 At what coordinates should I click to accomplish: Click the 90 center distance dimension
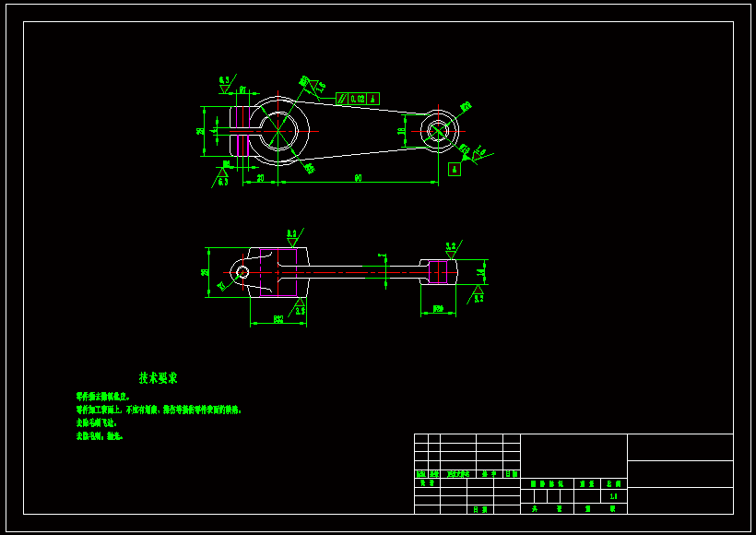tap(359, 178)
